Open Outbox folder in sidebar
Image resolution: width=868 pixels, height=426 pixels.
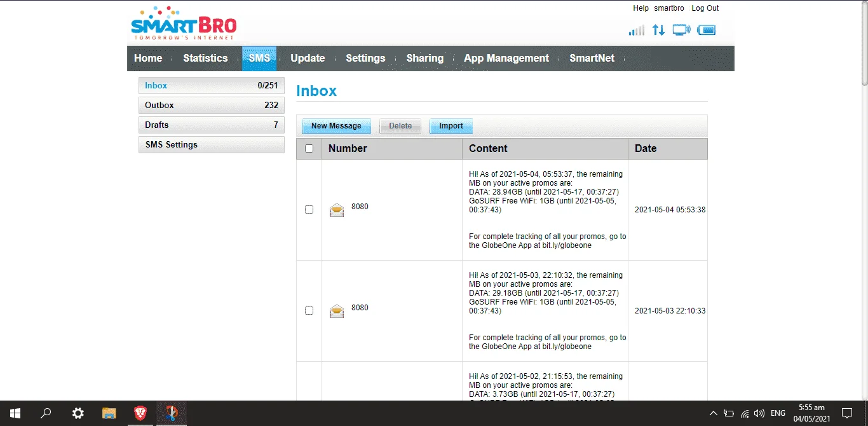212,105
